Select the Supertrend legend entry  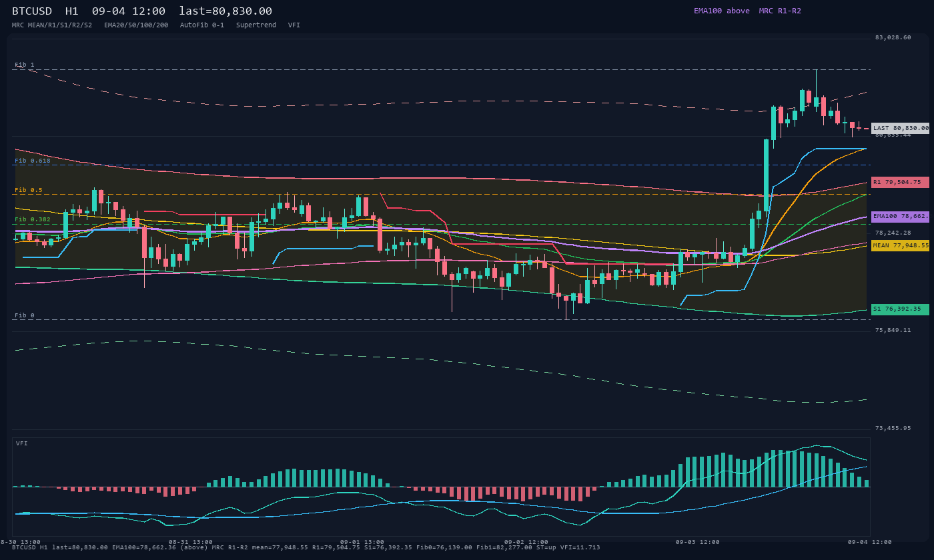[256, 25]
